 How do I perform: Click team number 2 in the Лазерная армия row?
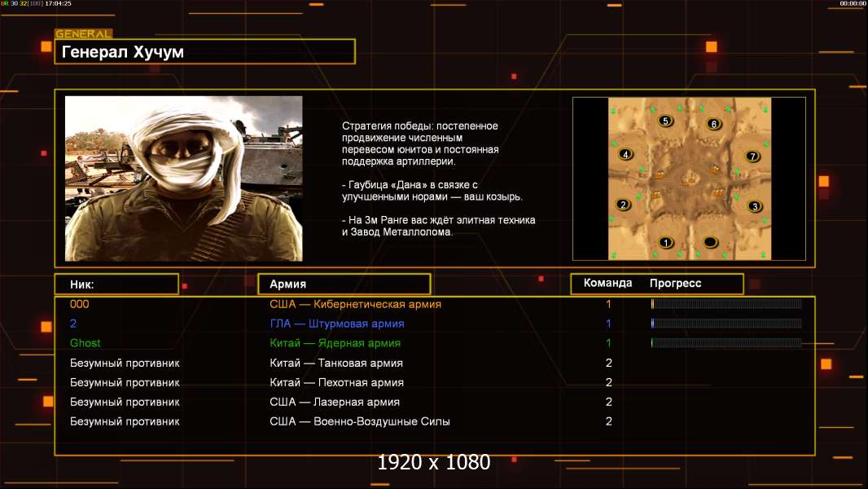pyautogui.click(x=609, y=402)
